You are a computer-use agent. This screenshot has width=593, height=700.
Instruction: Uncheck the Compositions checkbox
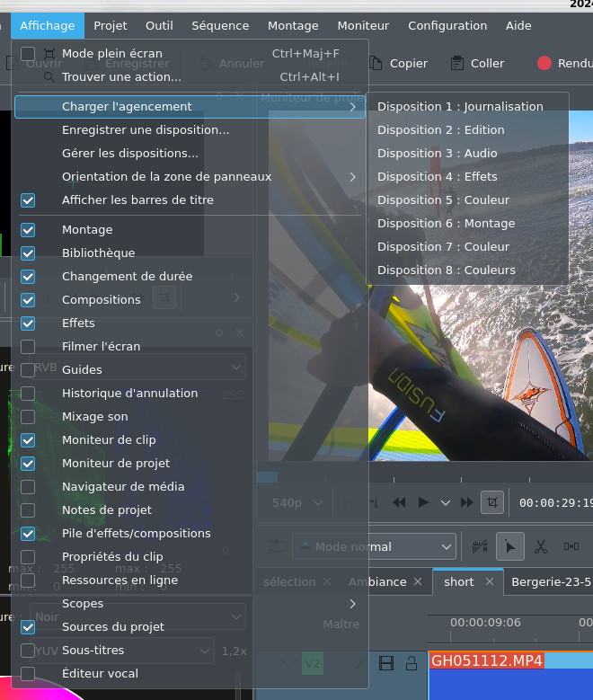28,299
